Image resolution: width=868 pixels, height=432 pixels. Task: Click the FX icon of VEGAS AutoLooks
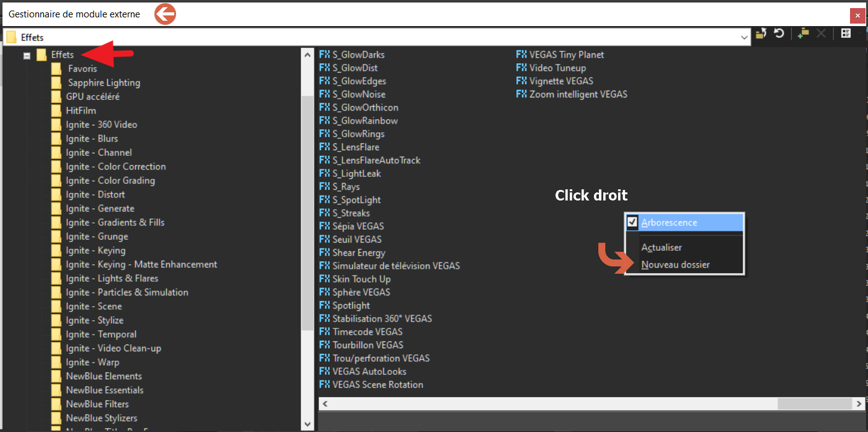coord(325,371)
